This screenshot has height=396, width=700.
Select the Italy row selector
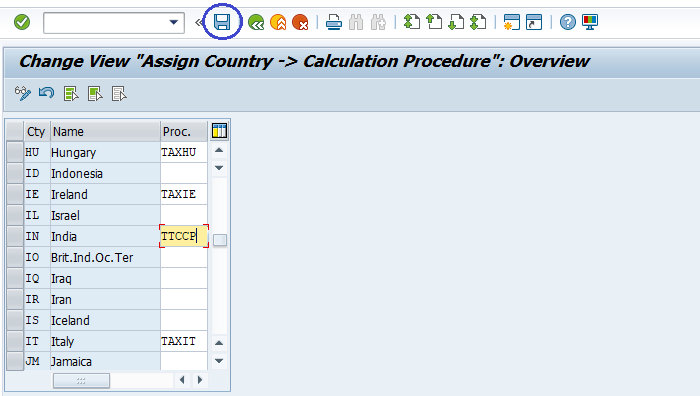point(15,341)
